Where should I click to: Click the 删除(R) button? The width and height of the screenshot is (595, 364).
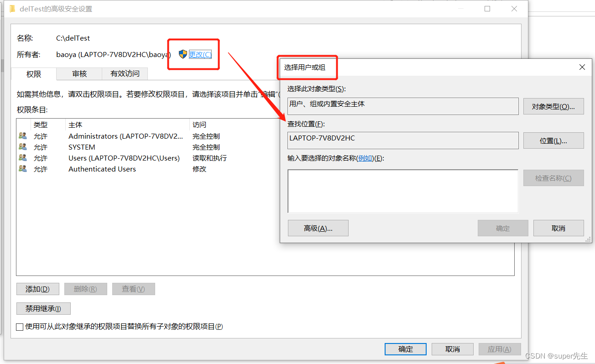[x=85, y=289]
